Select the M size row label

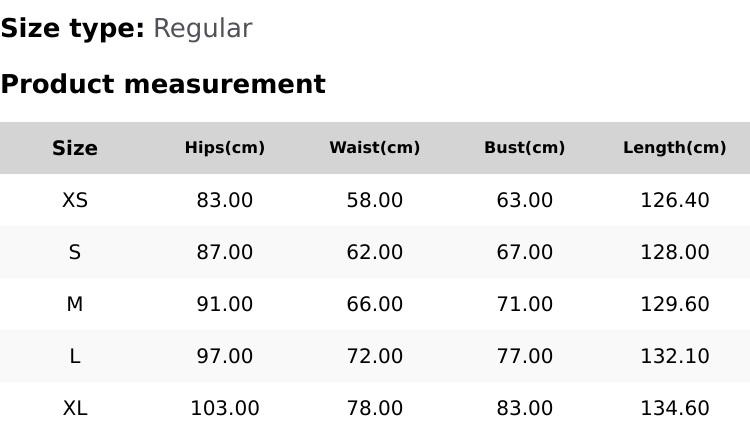pyautogui.click(x=75, y=304)
